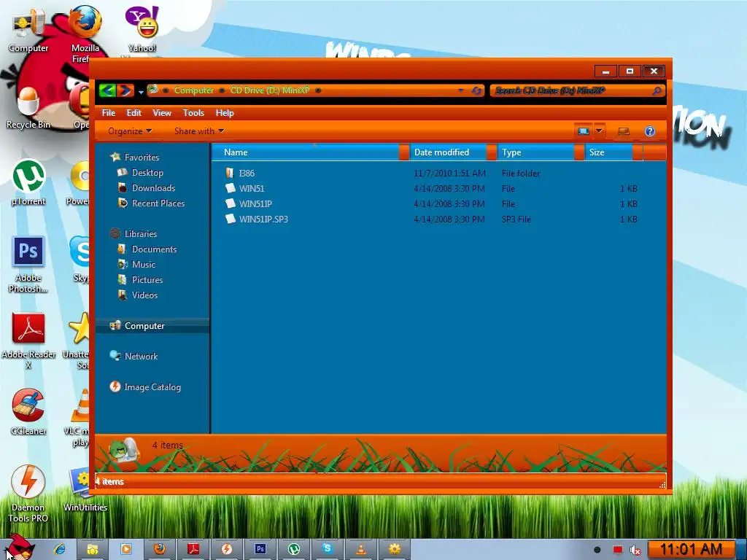Image resolution: width=747 pixels, height=560 pixels.
Task: Click the Adobe Reader X desktop icon
Action: (28, 341)
